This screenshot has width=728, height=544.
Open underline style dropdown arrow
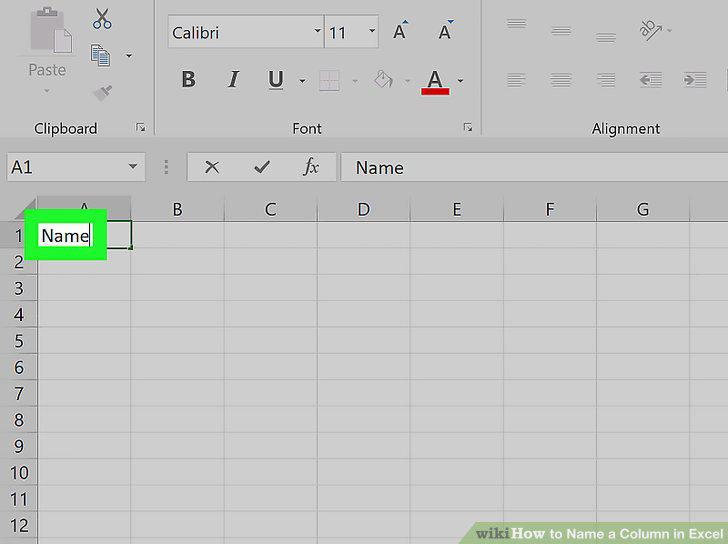pos(302,81)
